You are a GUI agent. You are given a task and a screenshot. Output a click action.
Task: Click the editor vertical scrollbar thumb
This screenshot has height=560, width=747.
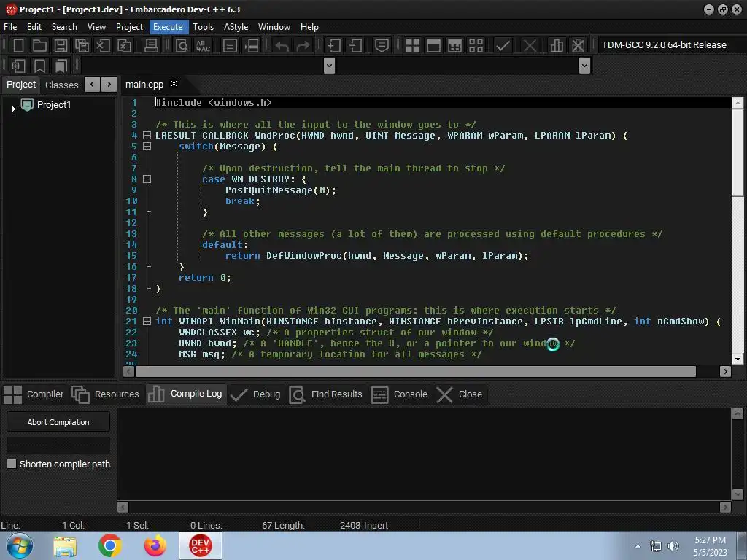click(738, 152)
